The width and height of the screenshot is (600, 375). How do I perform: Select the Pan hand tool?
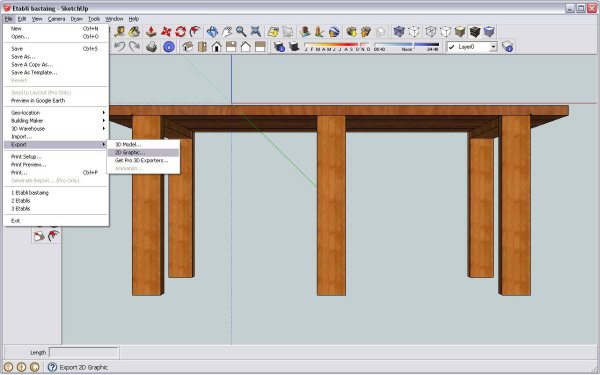[227, 31]
